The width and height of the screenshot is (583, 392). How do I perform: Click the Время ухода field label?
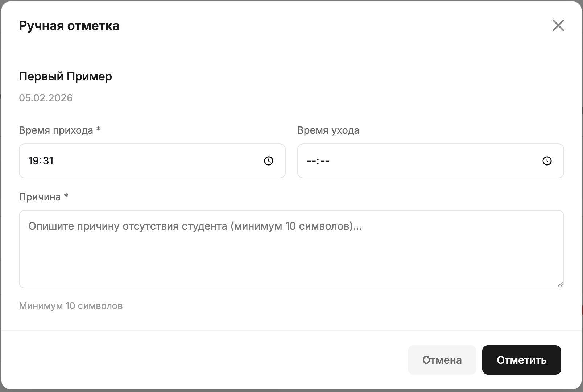coord(328,130)
